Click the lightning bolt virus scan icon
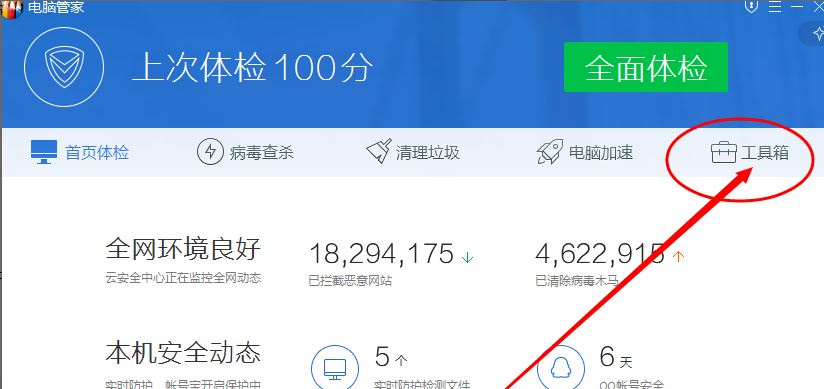 (210, 152)
